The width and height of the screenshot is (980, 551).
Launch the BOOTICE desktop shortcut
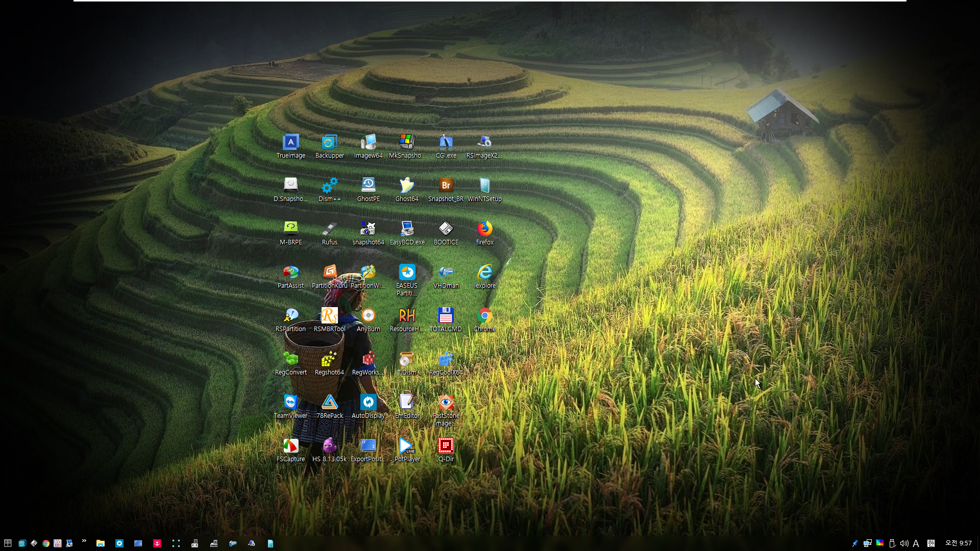point(446,233)
